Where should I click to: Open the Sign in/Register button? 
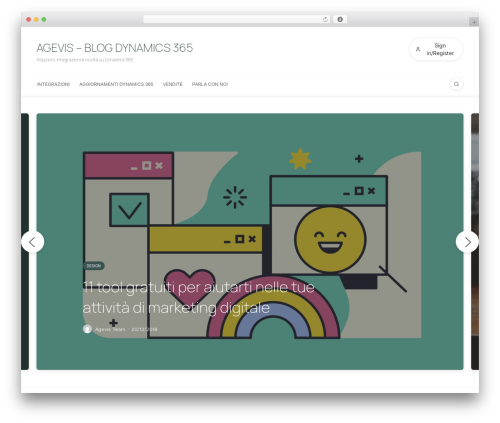tap(436, 49)
